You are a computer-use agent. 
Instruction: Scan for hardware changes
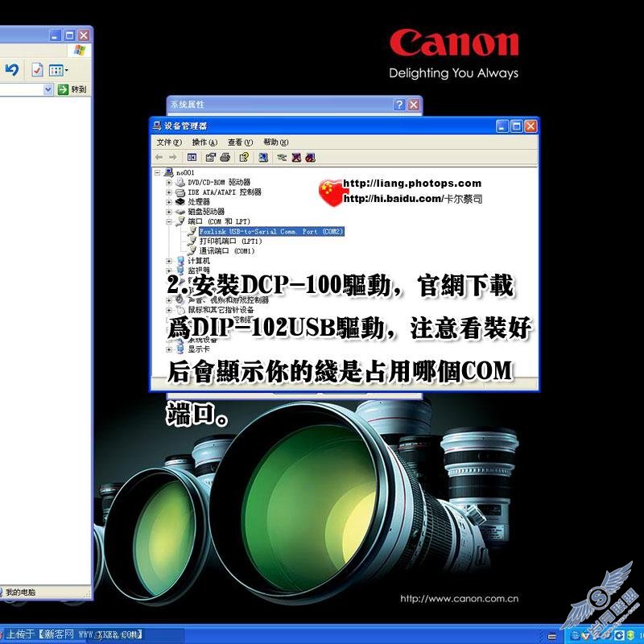[x=263, y=157]
